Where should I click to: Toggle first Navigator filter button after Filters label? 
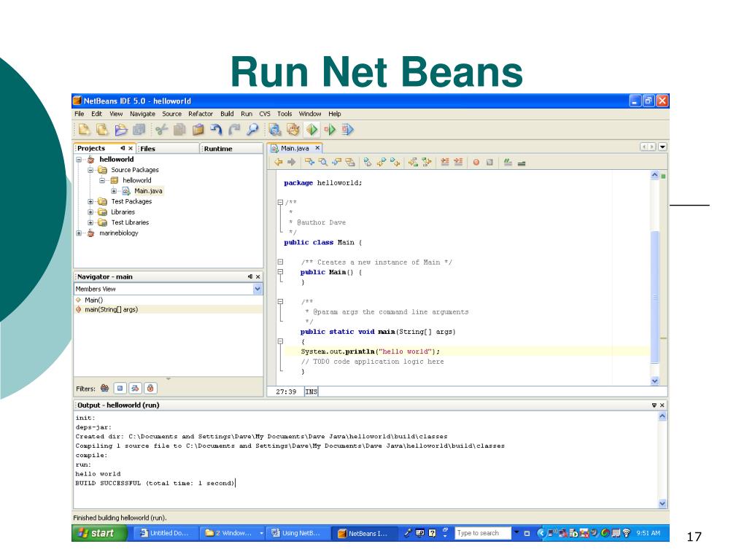point(105,388)
